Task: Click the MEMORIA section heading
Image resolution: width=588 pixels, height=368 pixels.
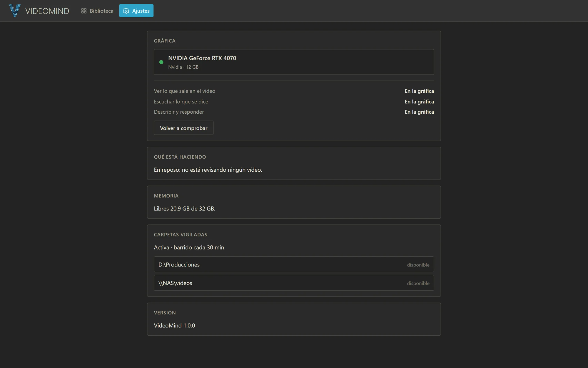Action: (x=166, y=196)
